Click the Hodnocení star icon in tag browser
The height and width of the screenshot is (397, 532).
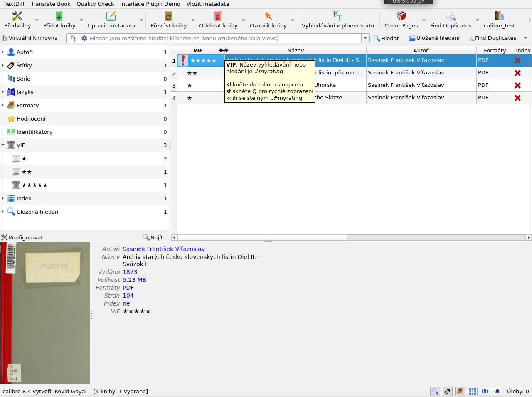click(x=11, y=118)
